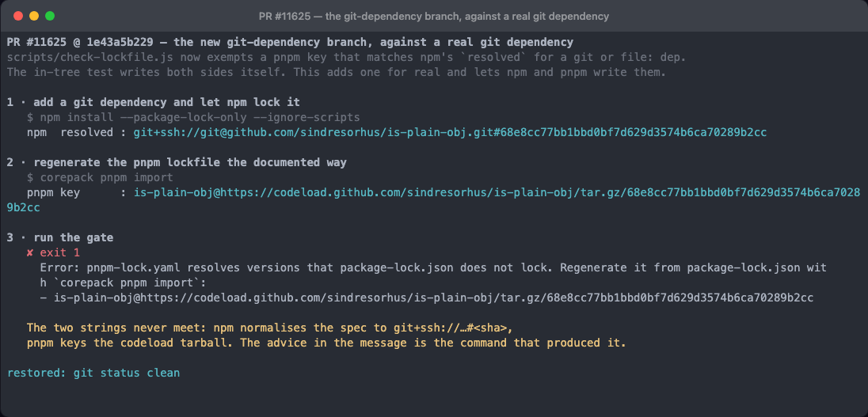Image resolution: width=868 pixels, height=417 pixels.
Task: Click the git+ssh://git@github.com resolved URL
Action: pos(450,132)
